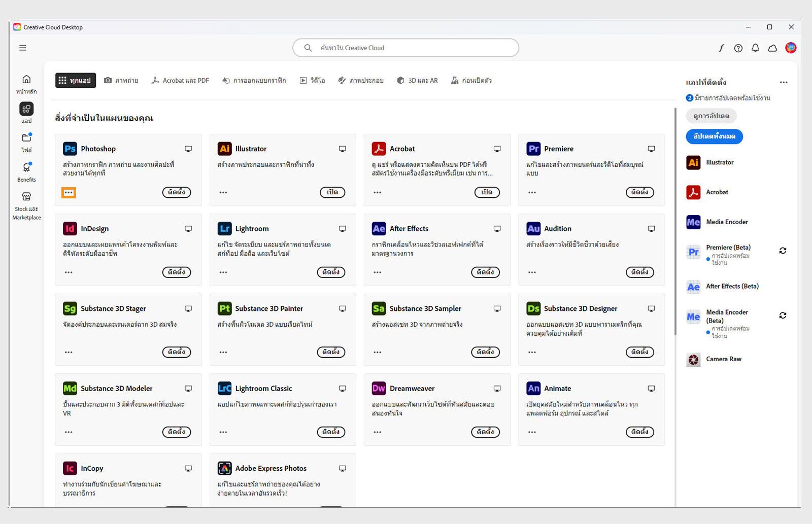
Task: Switch to the Graphic Design tab
Action: click(254, 80)
